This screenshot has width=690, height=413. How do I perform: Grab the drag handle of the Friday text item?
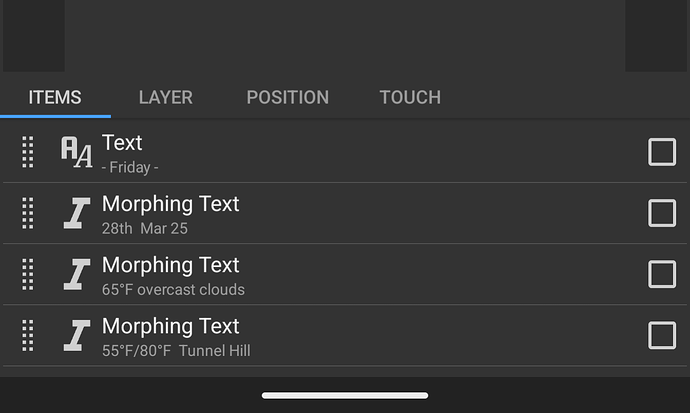pos(28,152)
